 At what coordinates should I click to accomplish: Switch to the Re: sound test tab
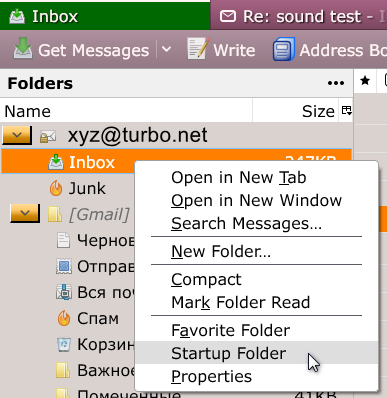[x=299, y=16]
